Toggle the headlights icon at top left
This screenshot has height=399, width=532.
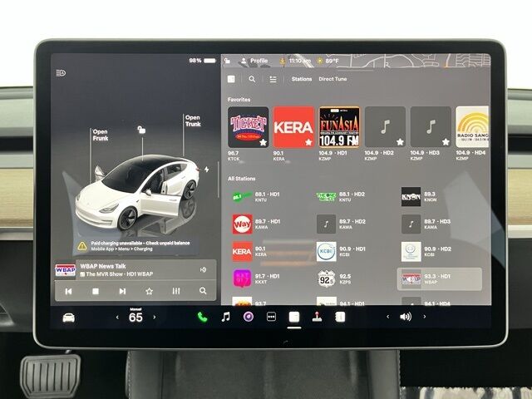pyautogui.click(x=61, y=73)
